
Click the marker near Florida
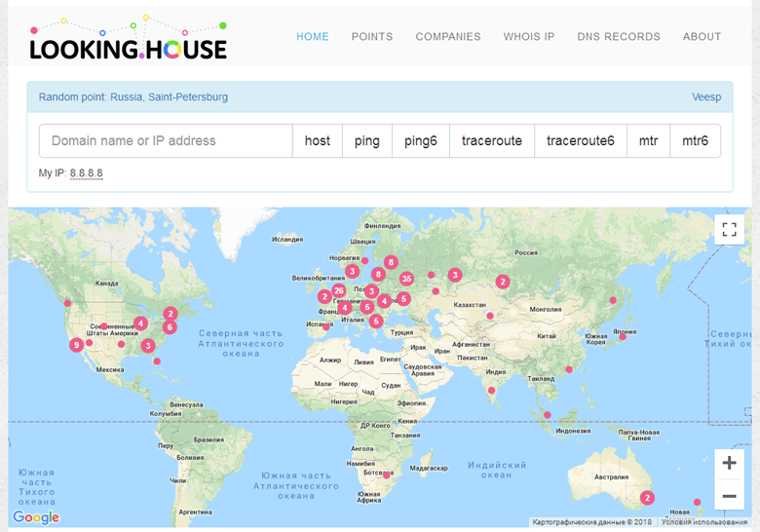tap(157, 361)
